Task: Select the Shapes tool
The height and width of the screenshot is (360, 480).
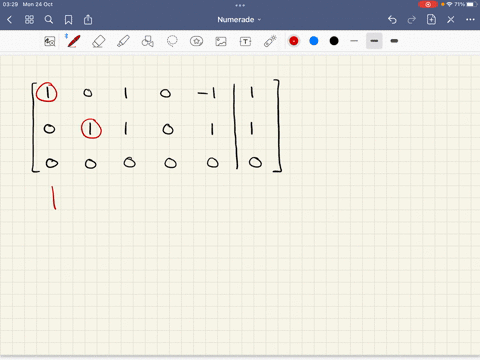Action: pos(147,41)
